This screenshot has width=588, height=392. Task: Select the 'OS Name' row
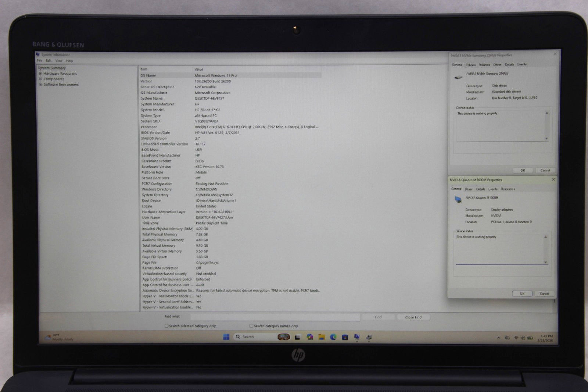pos(230,75)
